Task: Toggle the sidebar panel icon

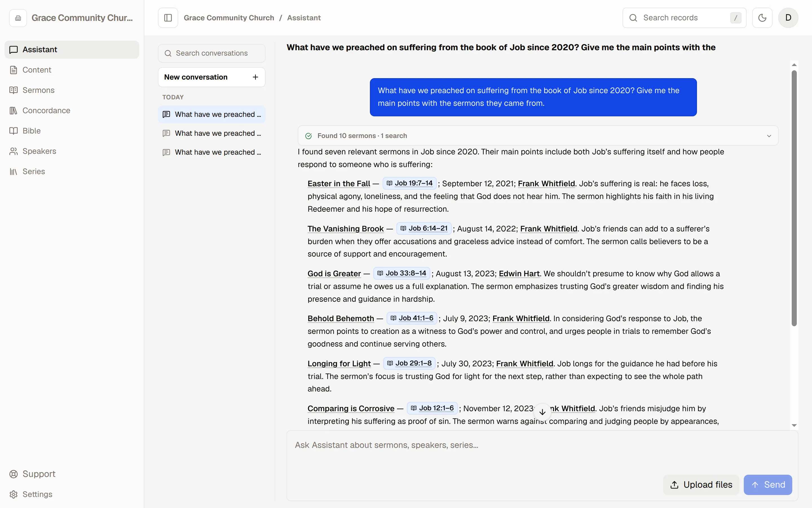Action: tap(168, 18)
